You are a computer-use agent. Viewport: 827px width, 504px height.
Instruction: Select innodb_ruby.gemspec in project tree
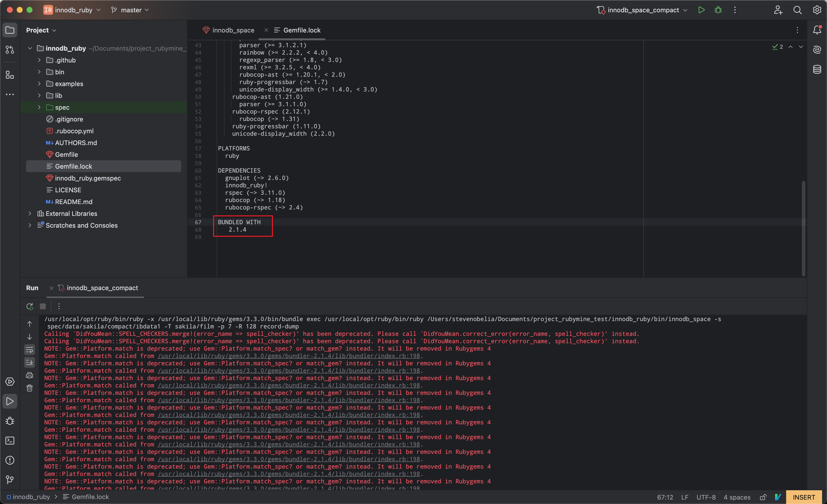pos(88,178)
